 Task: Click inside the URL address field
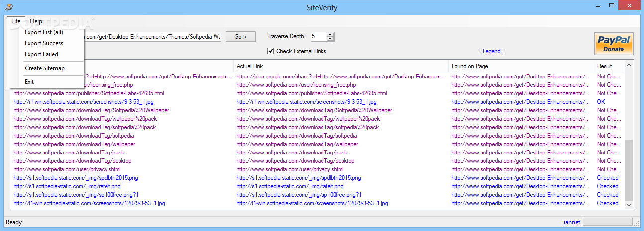tap(153, 37)
